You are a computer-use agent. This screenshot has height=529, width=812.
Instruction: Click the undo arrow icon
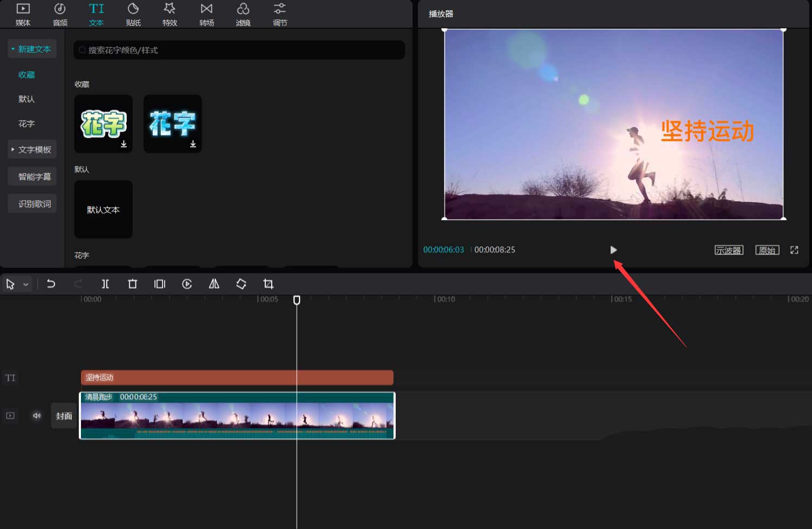click(51, 284)
